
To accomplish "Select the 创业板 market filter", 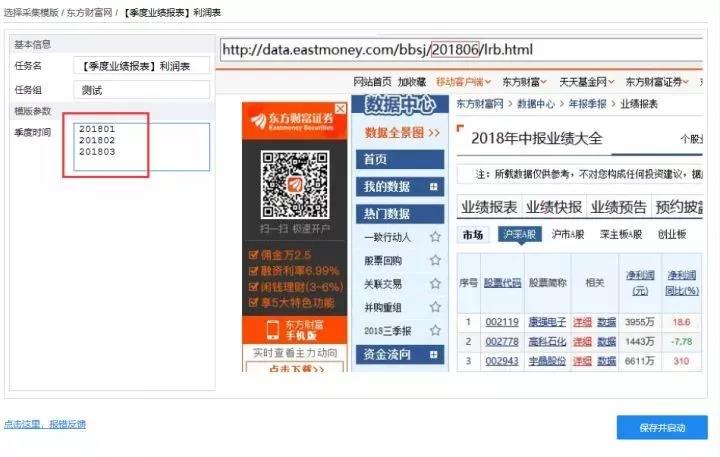I will coord(672,235).
